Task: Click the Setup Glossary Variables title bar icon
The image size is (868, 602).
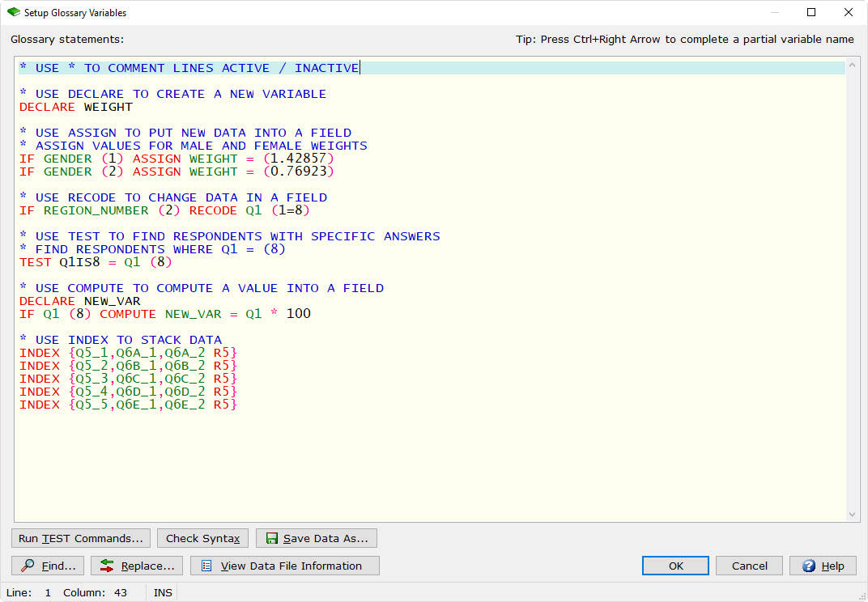Action: coord(13,12)
